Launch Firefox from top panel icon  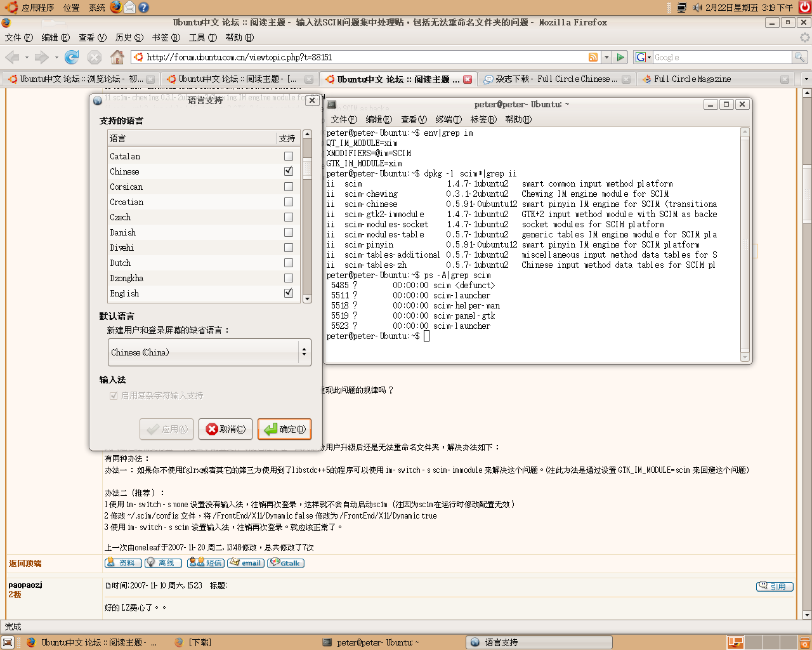[116, 7]
